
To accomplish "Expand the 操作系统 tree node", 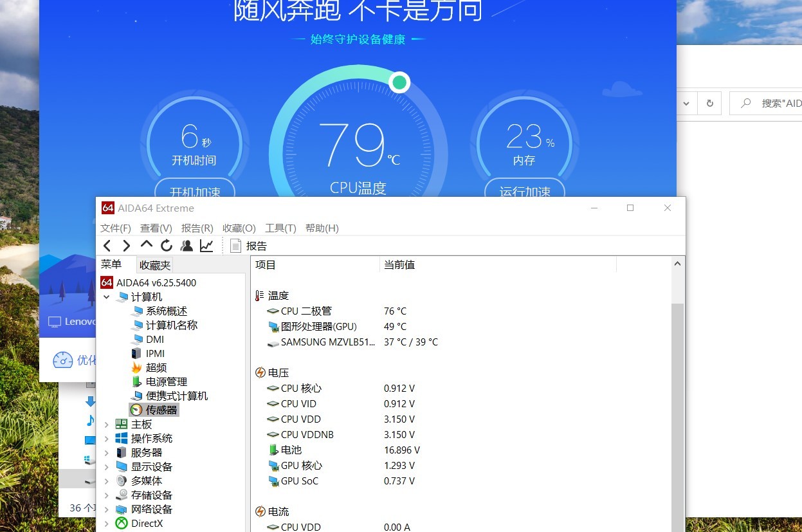I will (107, 438).
